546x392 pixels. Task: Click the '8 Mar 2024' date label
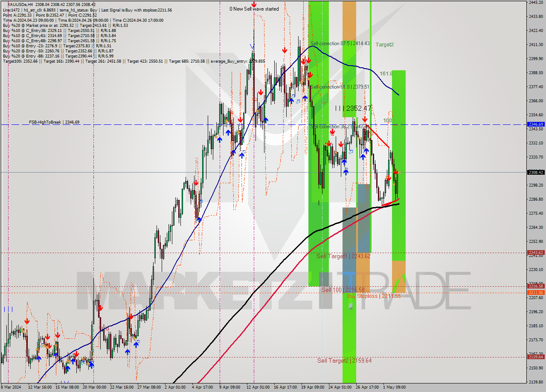coord(11,388)
